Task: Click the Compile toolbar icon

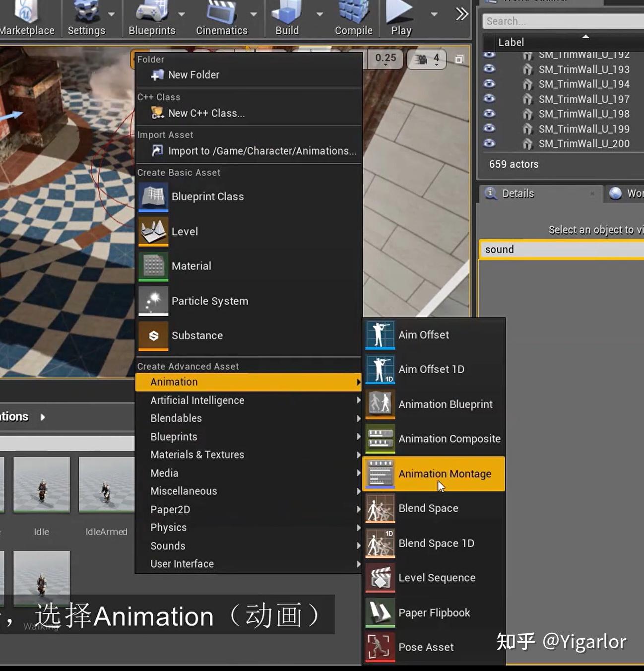Action: tap(353, 18)
